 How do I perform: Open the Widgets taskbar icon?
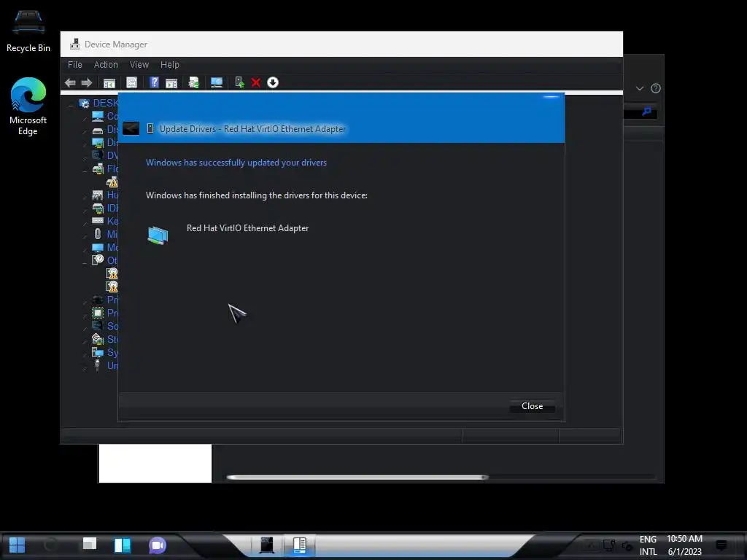point(122,545)
